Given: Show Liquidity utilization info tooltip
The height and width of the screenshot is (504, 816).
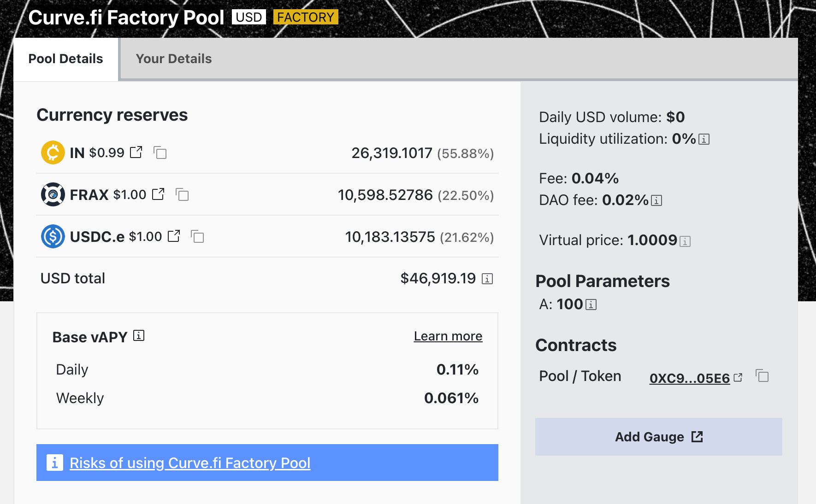Looking at the screenshot, I should [x=704, y=139].
